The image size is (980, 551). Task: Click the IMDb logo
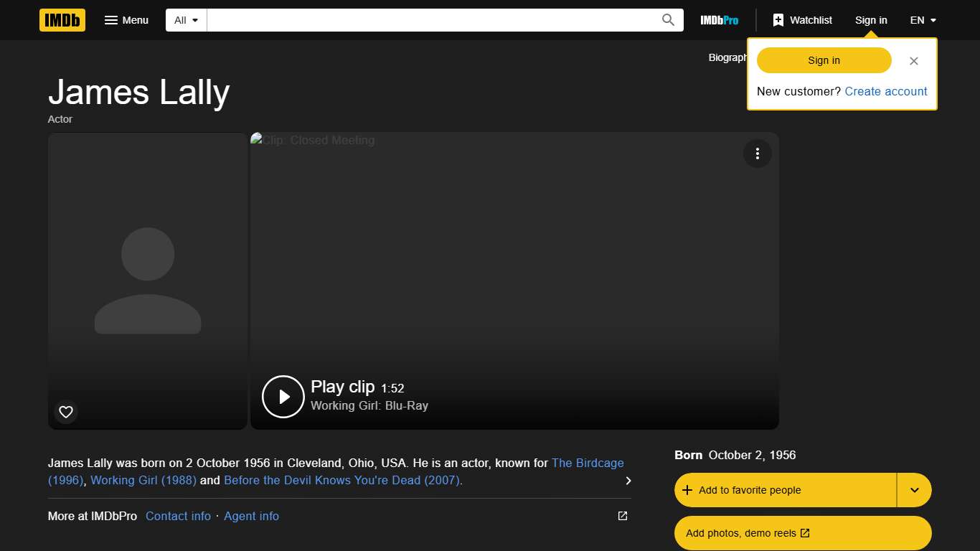click(x=62, y=20)
